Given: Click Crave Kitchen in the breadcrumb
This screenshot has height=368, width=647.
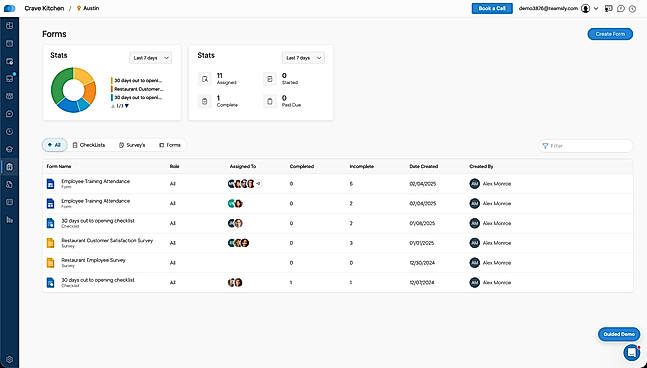Looking at the screenshot, I should (44, 8).
